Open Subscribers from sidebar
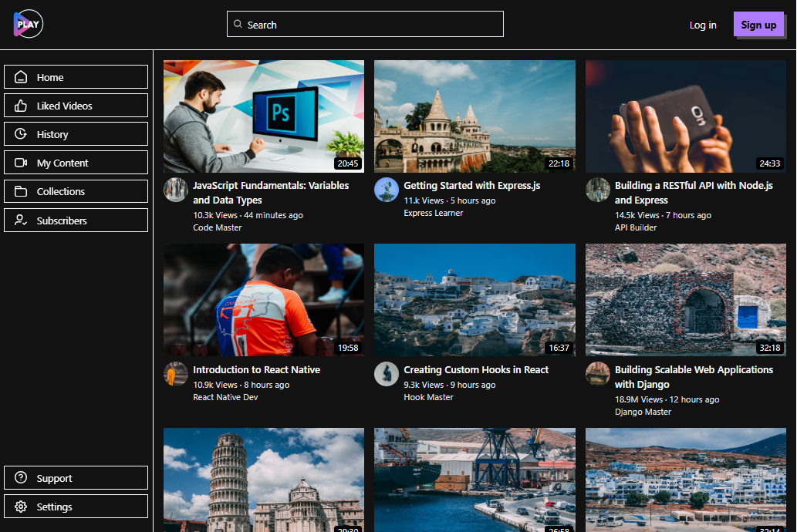797x532 pixels. click(x=76, y=220)
